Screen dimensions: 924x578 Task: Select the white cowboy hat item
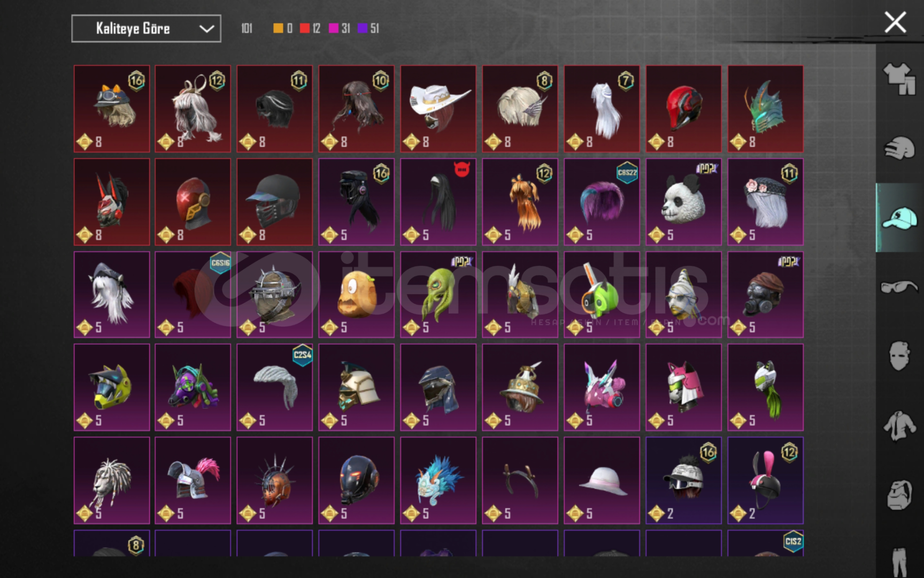click(438, 109)
